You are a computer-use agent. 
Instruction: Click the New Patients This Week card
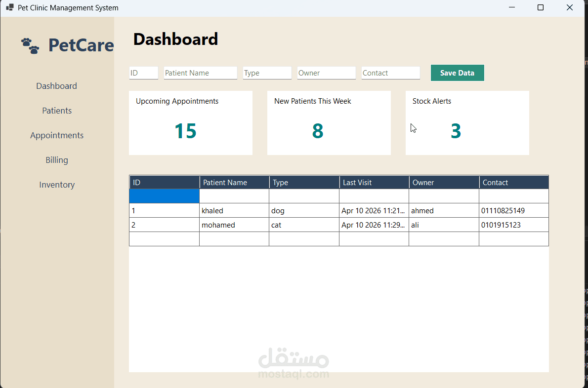point(329,123)
